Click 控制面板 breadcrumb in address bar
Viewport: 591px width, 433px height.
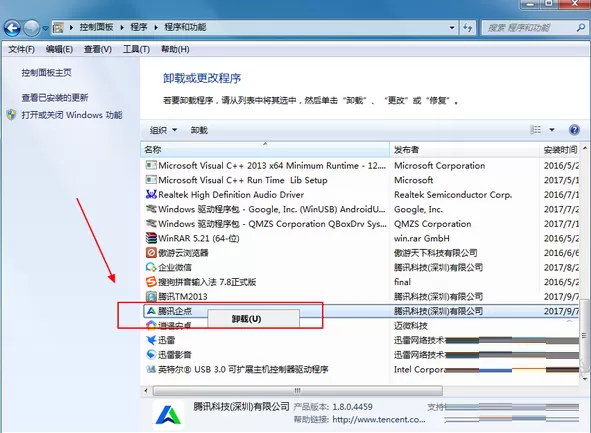96,27
